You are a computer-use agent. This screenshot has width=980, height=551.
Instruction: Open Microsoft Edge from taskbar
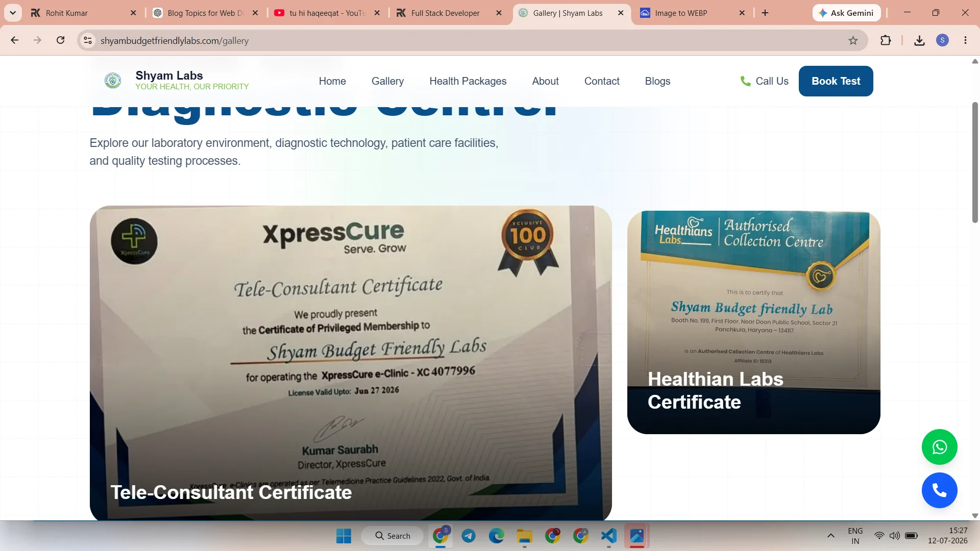[496, 536]
